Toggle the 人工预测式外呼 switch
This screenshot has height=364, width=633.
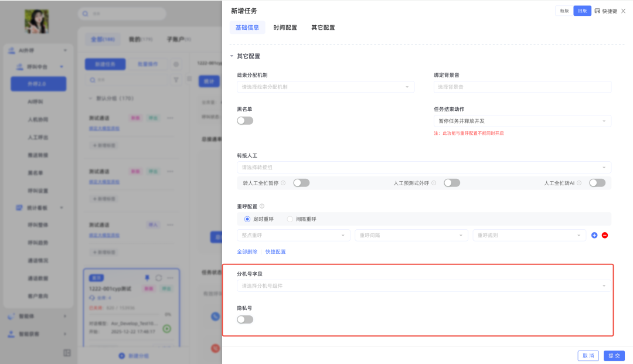tap(452, 183)
